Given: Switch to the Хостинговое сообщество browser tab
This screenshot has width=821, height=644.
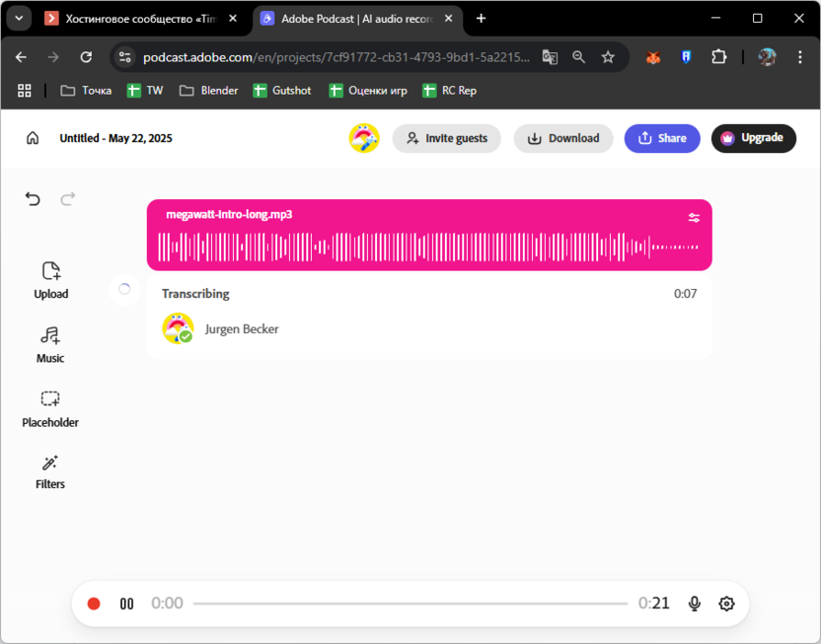Looking at the screenshot, I should click(141, 19).
